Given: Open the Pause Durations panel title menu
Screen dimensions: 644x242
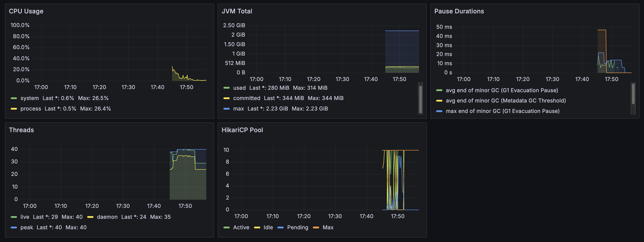Looking at the screenshot, I should (459, 11).
